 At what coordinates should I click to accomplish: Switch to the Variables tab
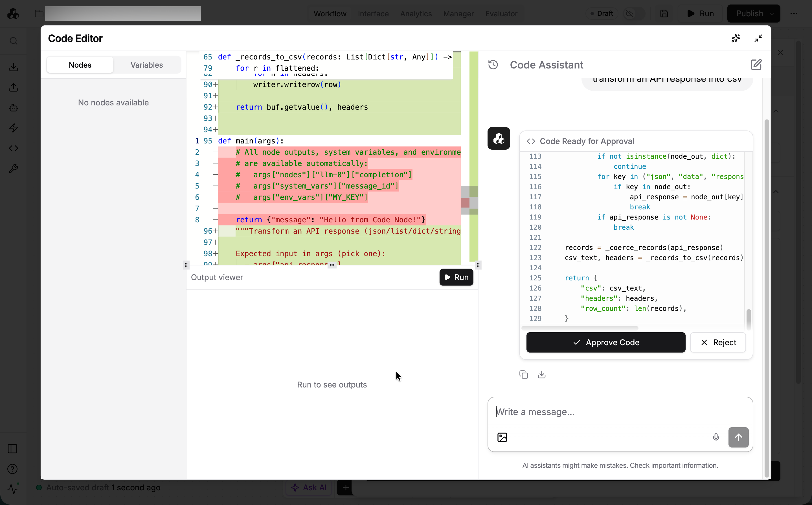(x=146, y=65)
